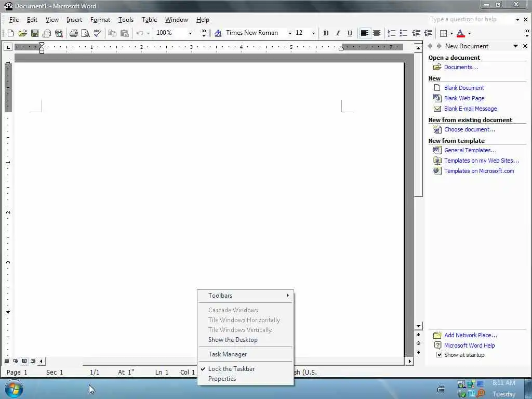Open Print Preview from the toolbar
The width and height of the screenshot is (532, 399).
[86, 33]
